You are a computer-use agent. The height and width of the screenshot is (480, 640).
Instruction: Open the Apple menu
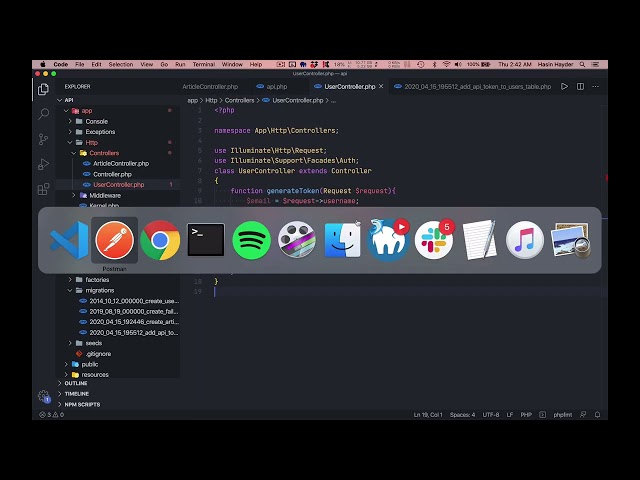point(43,64)
